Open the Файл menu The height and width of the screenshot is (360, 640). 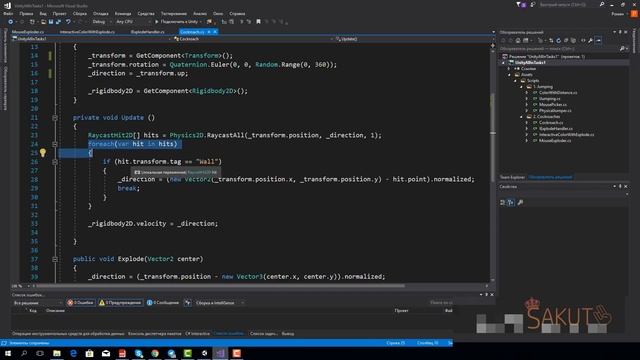point(8,13)
